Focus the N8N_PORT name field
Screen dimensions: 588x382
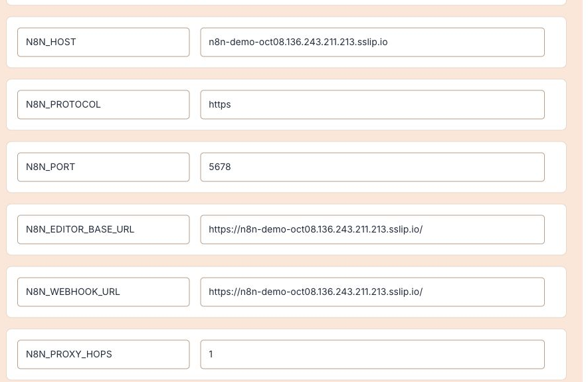tap(104, 167)
